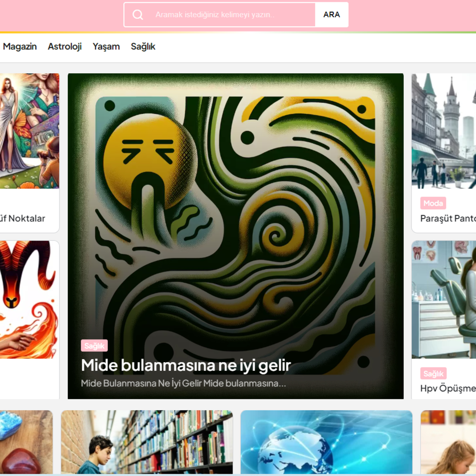Click the "Mide Bulanmasına Ne İyi Gelir Mide bulanmasına..." excerpt

click(x=183, y=383)
